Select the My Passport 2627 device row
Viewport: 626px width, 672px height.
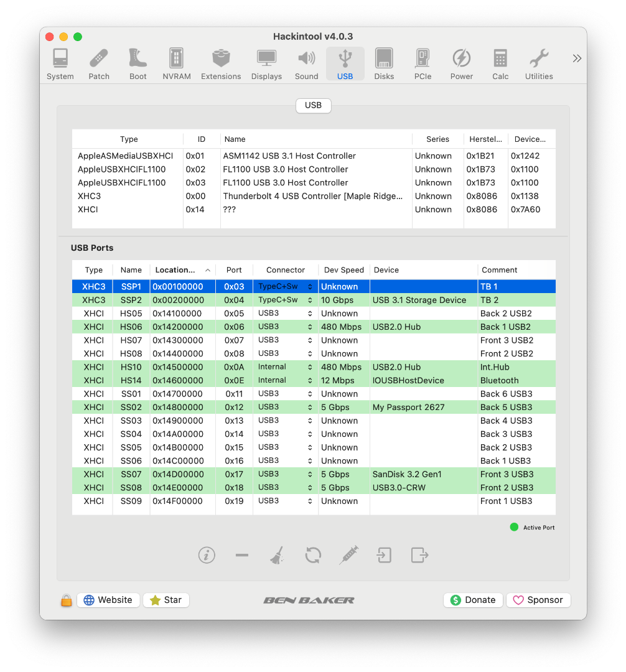click(x=314, y=407)
